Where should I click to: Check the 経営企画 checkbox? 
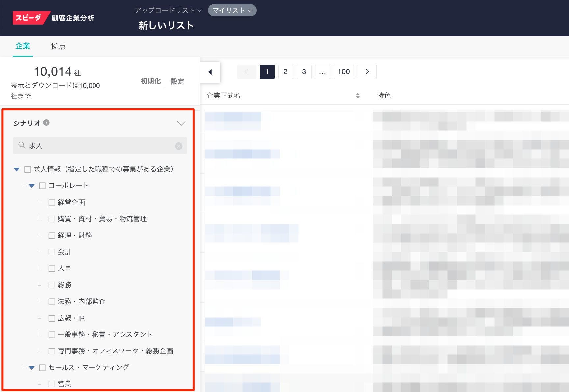pos(52,203)
